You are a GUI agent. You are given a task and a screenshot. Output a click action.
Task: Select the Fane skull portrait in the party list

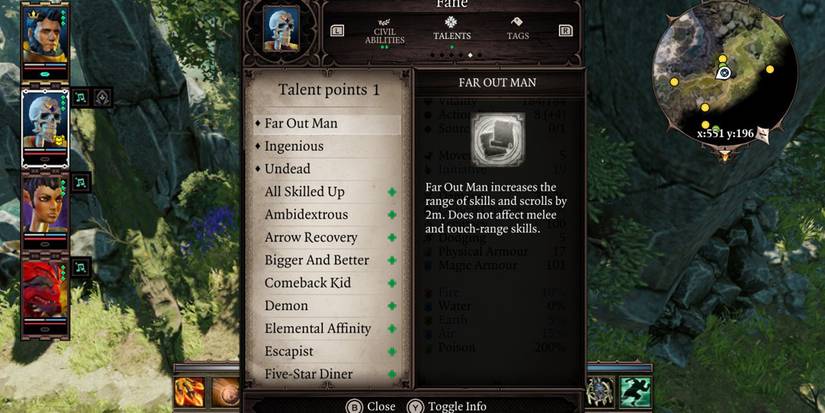pyautogui.click(x=45, y=123)
